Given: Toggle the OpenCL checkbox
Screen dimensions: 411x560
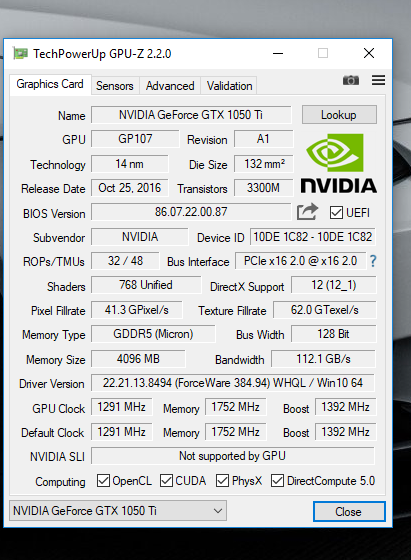Looking at the screenshot, I should pyautogui.click(x=103, y=481).
